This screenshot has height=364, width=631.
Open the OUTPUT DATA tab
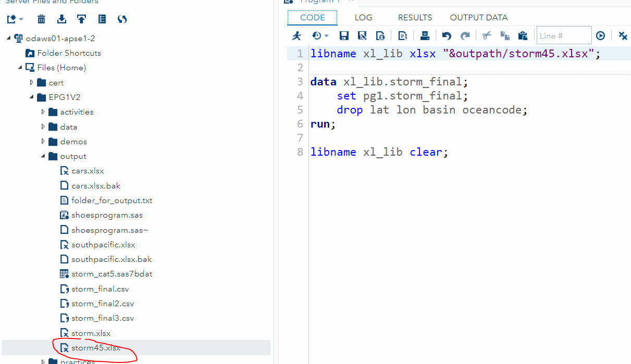coord(478,17)
